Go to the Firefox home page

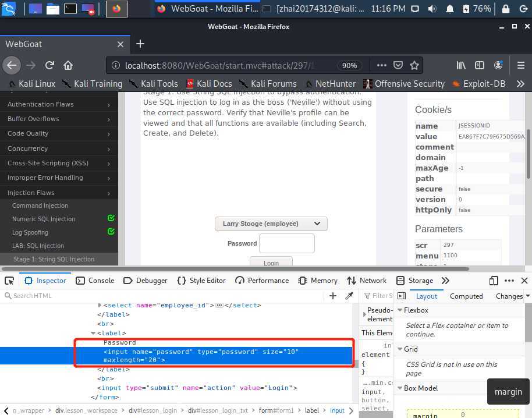tap(68, 65)
